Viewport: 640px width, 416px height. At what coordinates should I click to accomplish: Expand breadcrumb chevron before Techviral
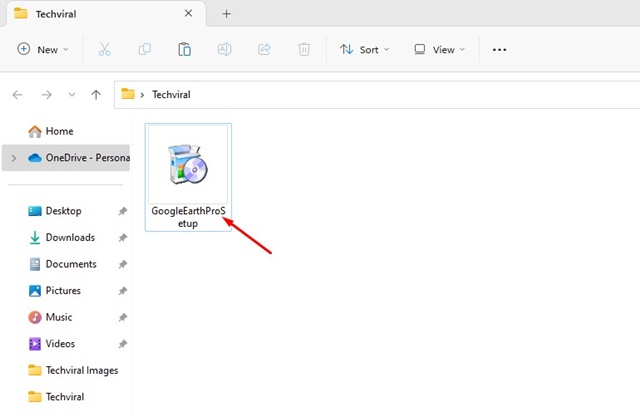pos(142,95)
